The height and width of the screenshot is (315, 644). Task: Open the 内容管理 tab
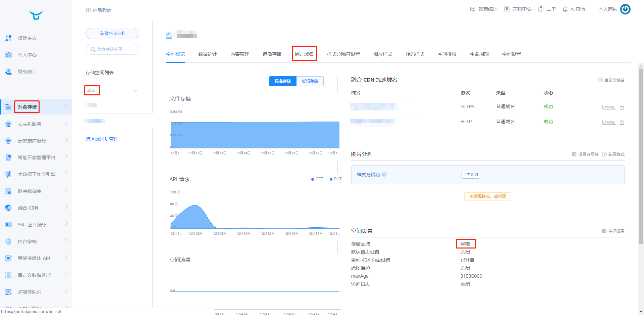pos(240,54)
